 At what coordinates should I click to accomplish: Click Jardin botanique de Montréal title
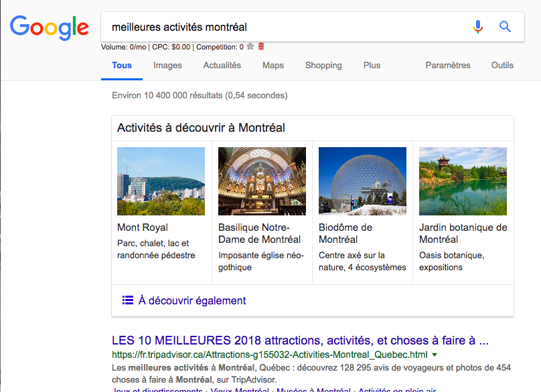pyautogui.click(x=463, y=233)
